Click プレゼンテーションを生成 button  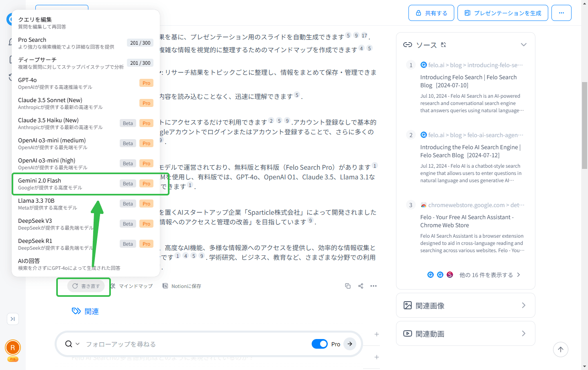[503, 13]
